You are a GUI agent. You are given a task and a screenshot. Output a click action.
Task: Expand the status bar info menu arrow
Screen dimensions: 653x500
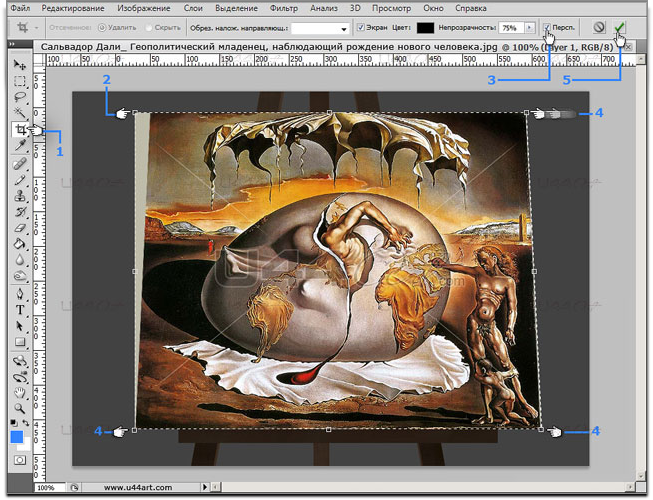point(204,487)
